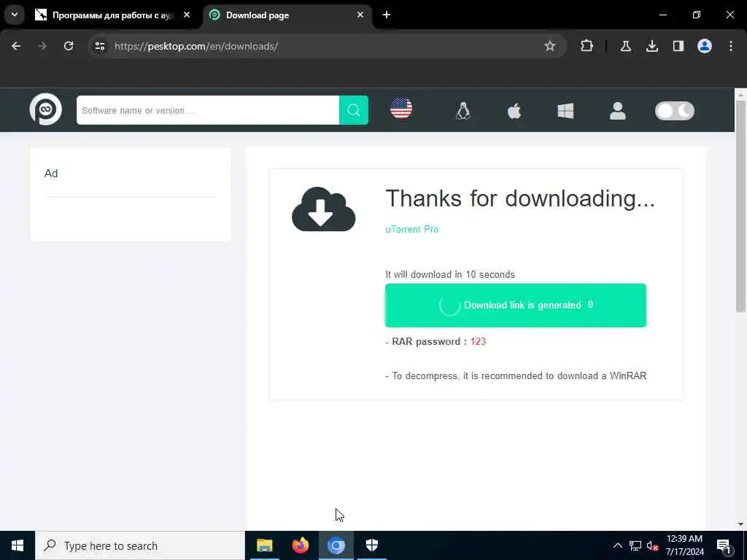Open the browser downloads icon
The height and width of the screenshot is (560, 747).
(x=651, y=46)
